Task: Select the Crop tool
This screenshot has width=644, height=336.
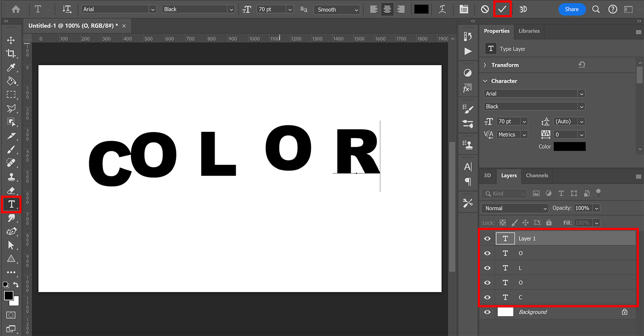Action: [11, 53]
